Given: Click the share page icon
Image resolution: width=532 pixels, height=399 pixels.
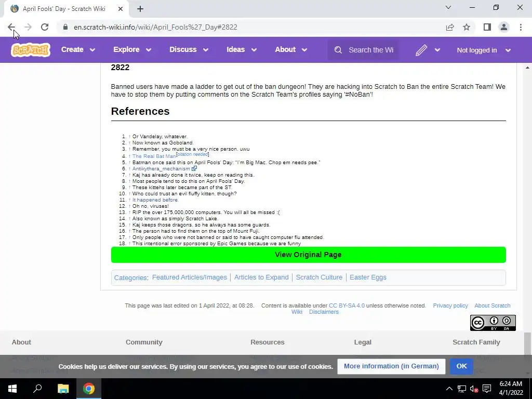Looking at the screenshot, I should pyautogui.click(x=450, y=27).
